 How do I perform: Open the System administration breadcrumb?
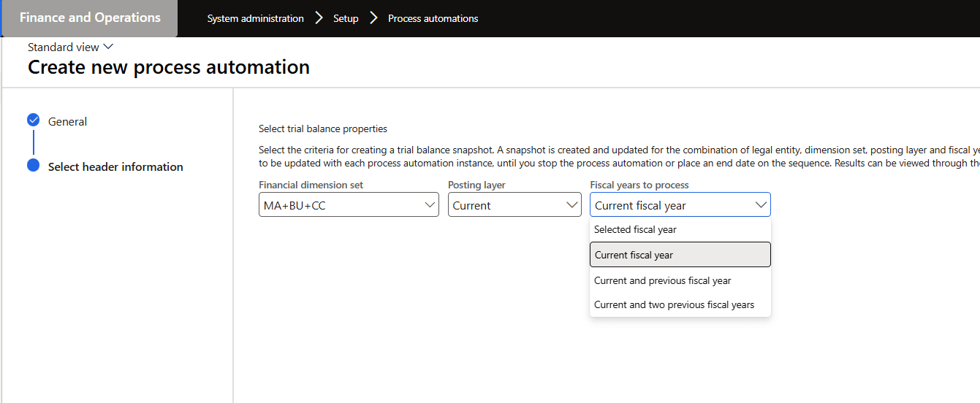click(255, 19)
